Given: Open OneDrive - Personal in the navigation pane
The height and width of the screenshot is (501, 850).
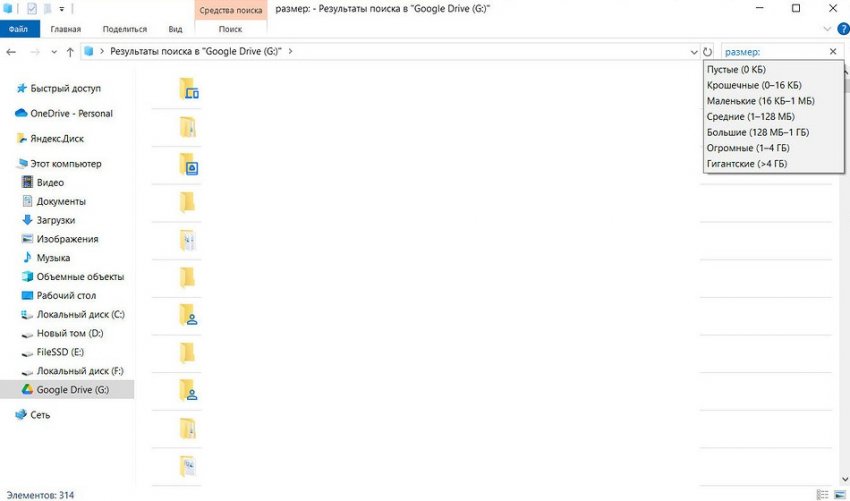Looking at the screenshot, I should pyautogui.click(x=71, y=114).
